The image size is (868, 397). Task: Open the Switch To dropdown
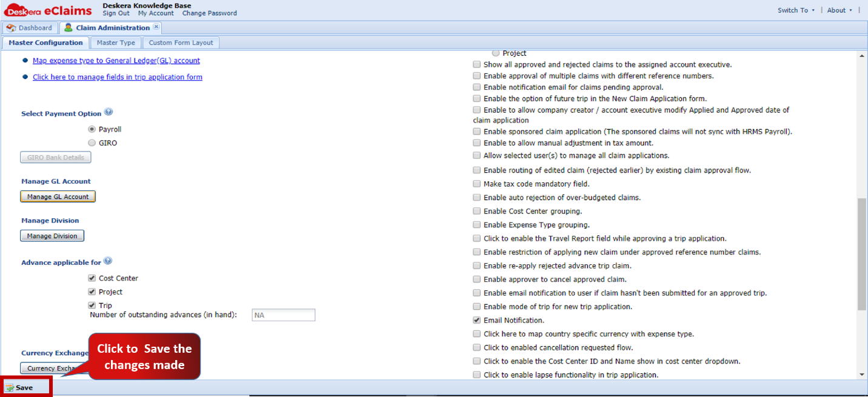coord(796,10)
